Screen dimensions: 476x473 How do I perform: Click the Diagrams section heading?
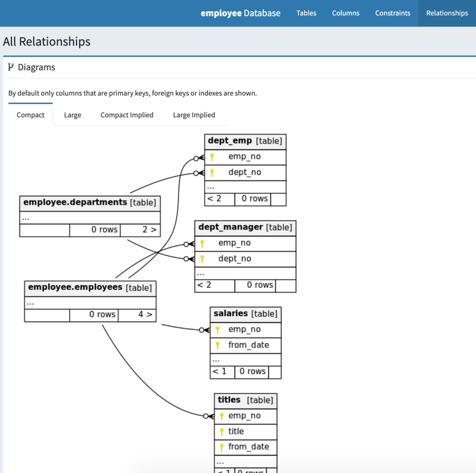tap(36, 67)
